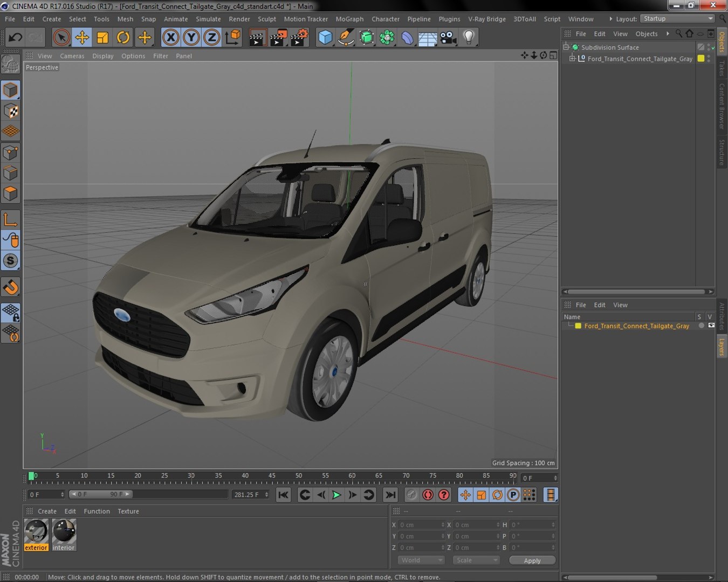Toggle X axis lock
The height and width of the screenshot is (582, 728).
(x=171, y=37)
